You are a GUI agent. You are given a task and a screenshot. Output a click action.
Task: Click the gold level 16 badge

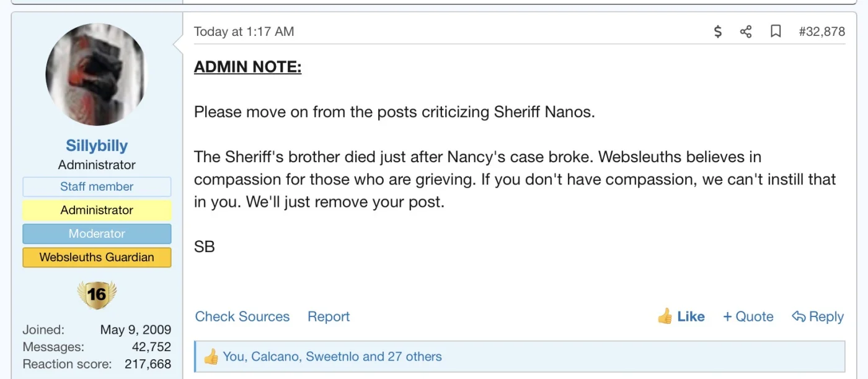(97, 295)
